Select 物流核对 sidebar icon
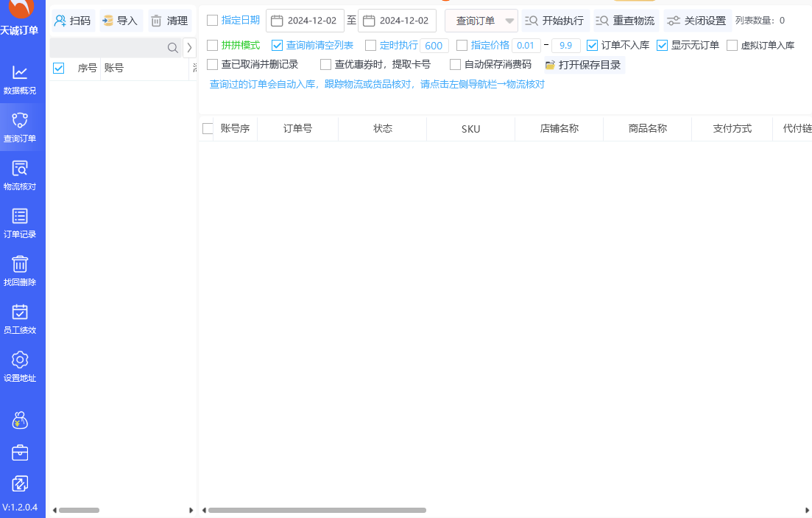 (20, 175)
